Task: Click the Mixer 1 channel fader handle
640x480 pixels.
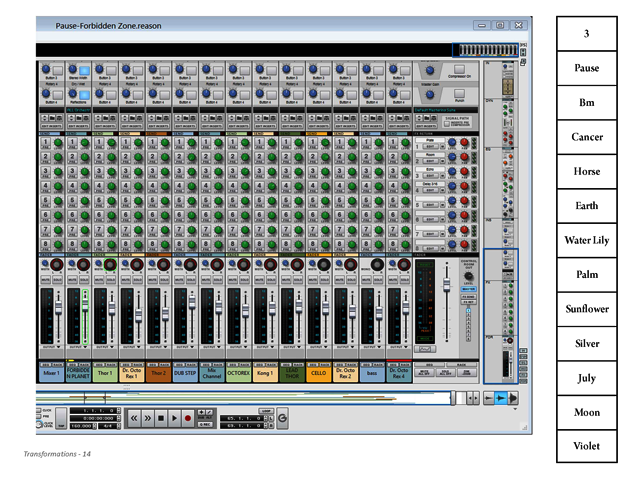Action: click(x=58, y=308)
